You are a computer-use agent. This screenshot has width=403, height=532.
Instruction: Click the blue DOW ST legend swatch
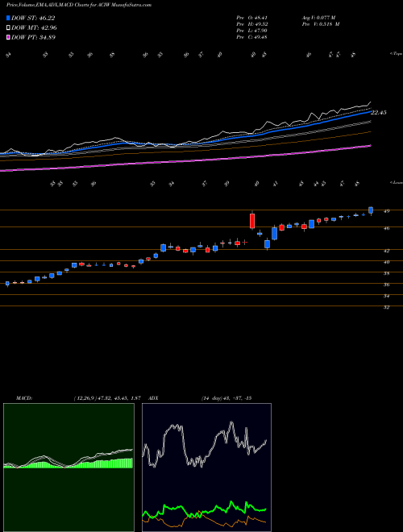pos(8,18)
